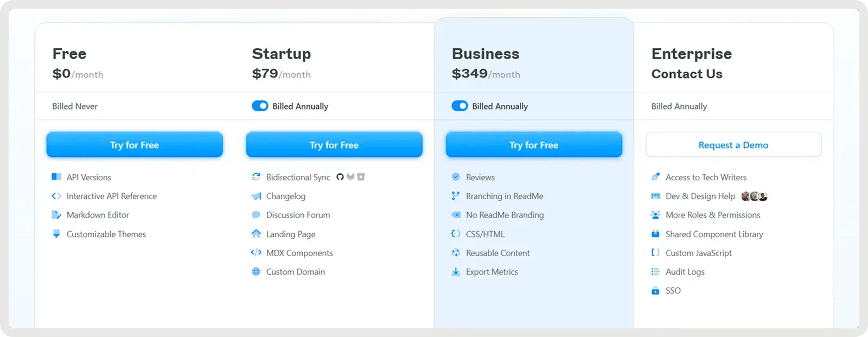
Task: Click the Changelog megaphone icon
Action: (256, 196)
